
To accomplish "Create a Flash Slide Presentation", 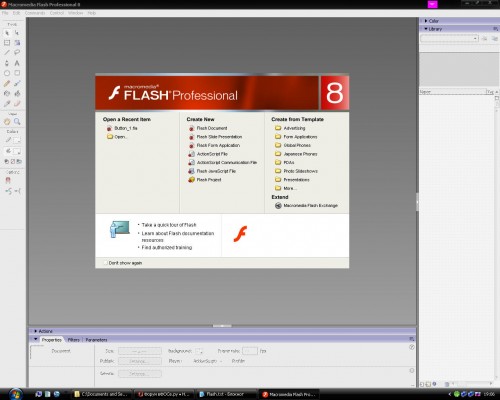I will click(215, 137).
